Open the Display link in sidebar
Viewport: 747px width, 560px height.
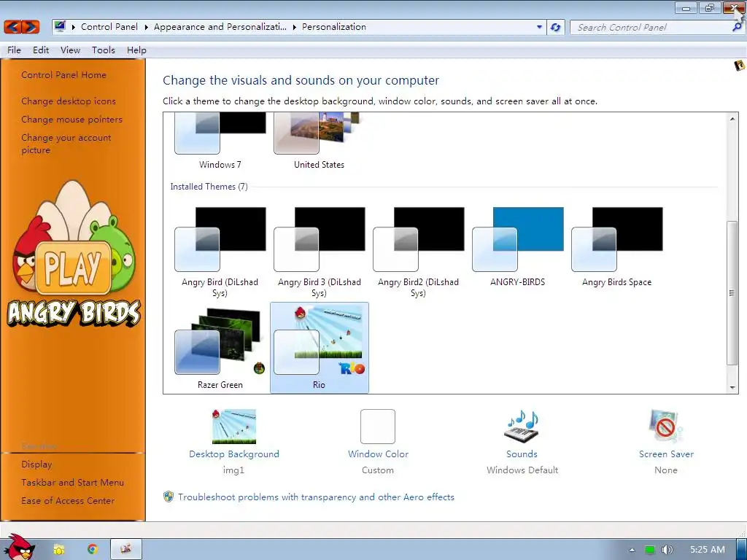(x=36, y=464)
